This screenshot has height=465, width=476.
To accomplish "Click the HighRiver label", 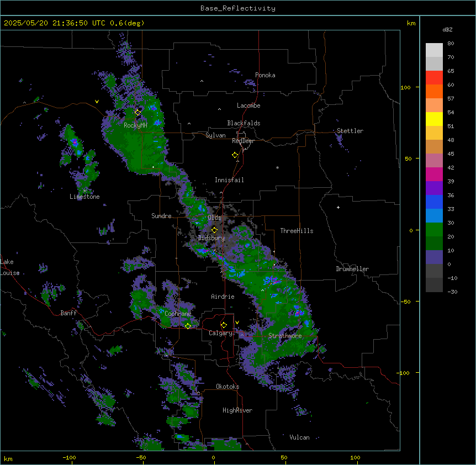I will click(237, 410).
